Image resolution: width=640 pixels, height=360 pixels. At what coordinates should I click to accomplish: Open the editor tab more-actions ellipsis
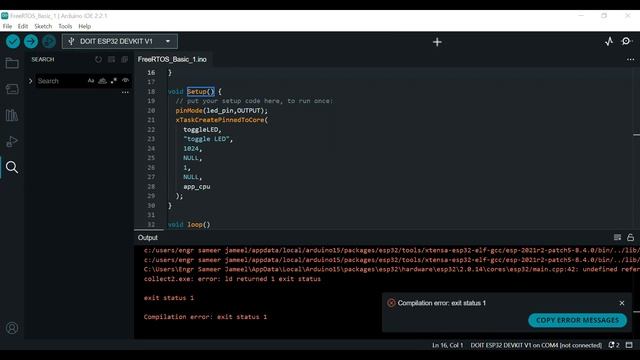pyautogui.click(x=630, y=60)
